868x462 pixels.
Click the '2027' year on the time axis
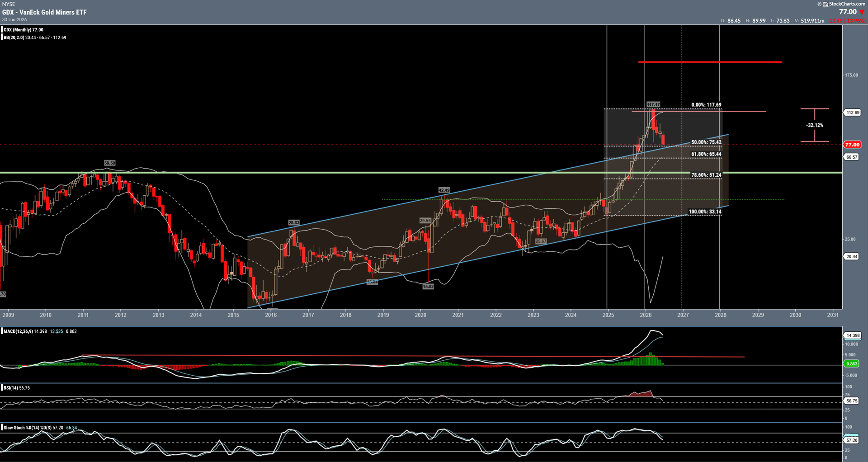click(x=683, y=315)
